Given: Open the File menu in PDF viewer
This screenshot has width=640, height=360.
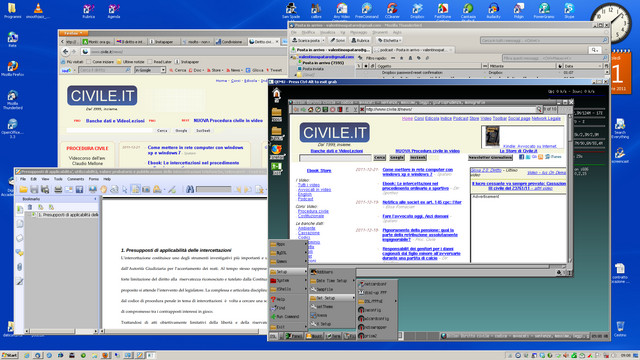Looking at the screenshot, I should click(x=23, y=179).
